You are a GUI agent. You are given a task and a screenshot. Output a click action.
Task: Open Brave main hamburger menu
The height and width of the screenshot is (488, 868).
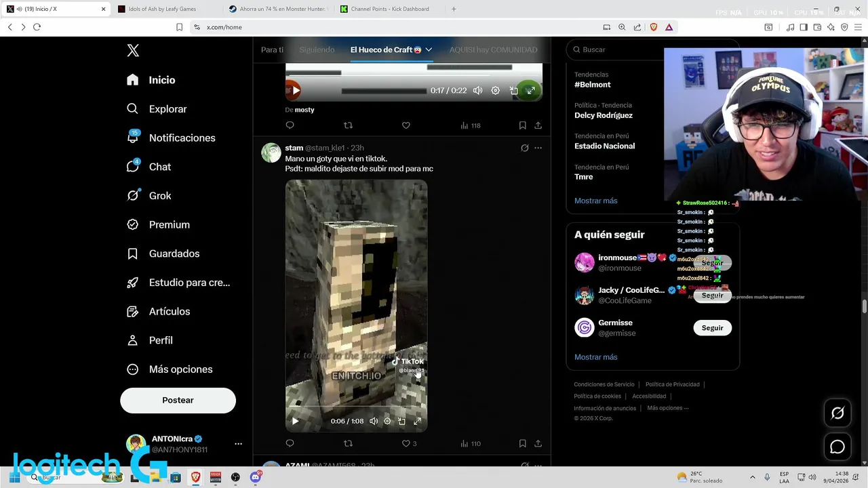[x=858, y=27]
